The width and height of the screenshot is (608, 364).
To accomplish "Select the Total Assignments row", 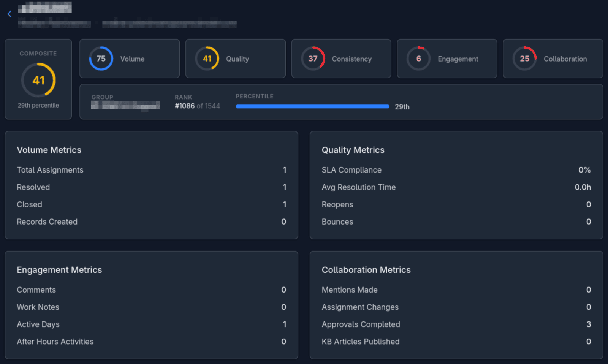I will tap(50, 170).
